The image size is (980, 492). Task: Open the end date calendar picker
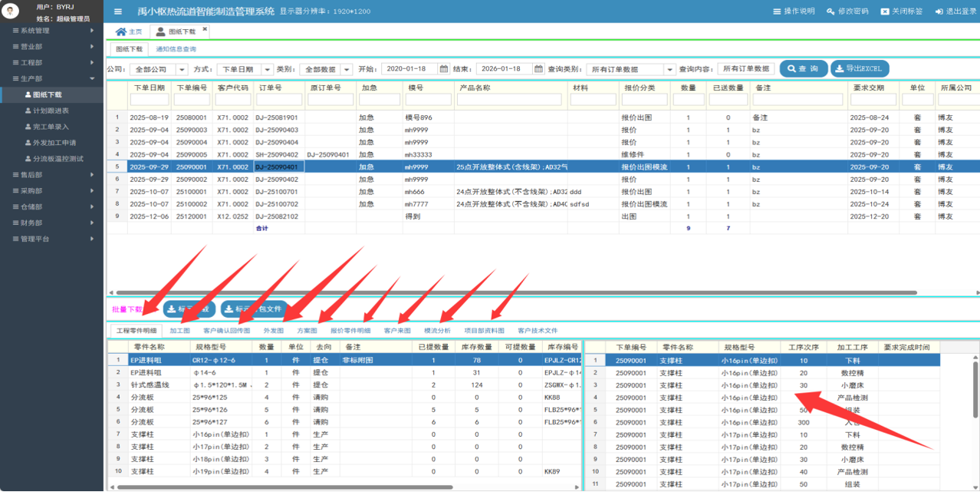coord(539,69)
